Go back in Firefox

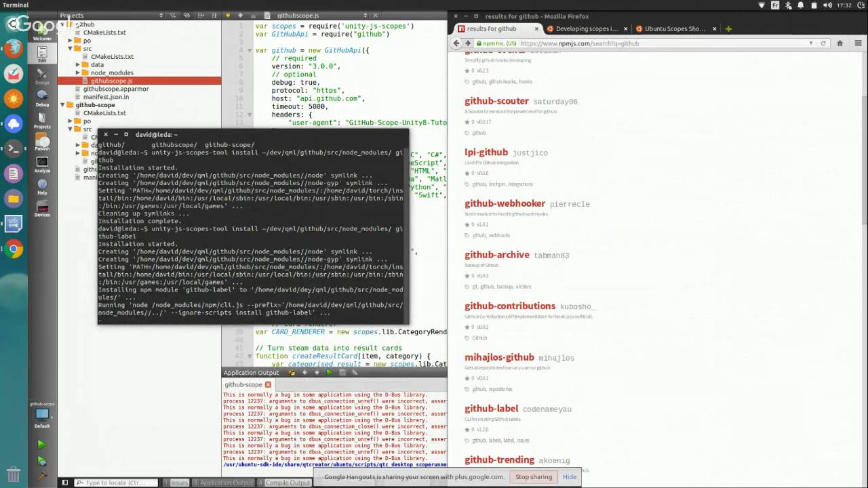click(456, 43)
